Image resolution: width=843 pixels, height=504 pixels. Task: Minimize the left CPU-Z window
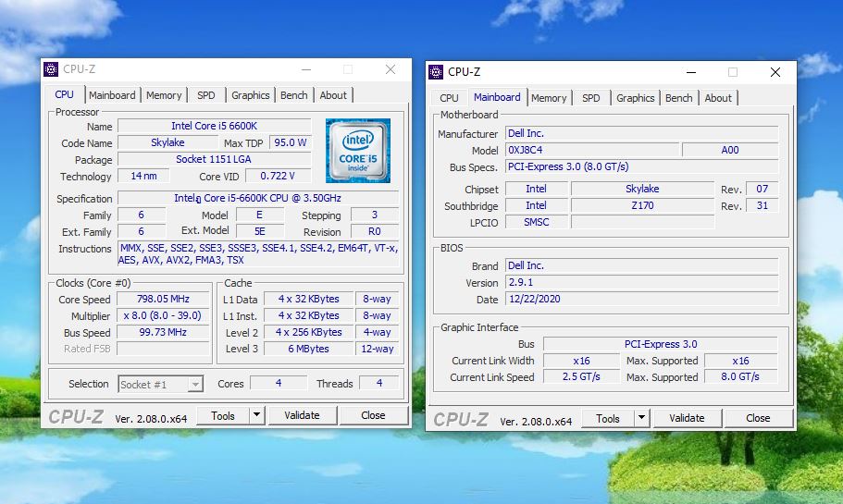coord(305,69)
